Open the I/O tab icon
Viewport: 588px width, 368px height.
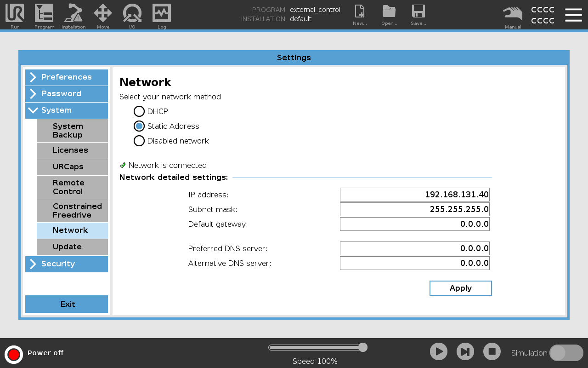pyautogui.click(x=132, y=15)
